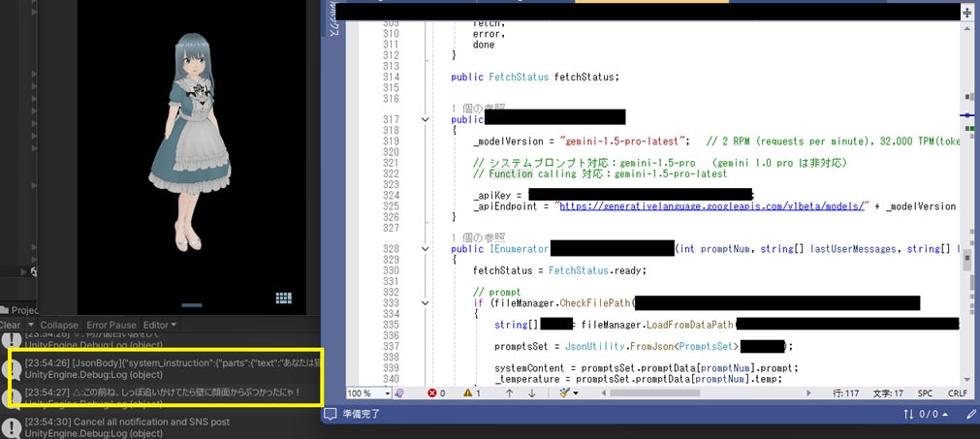Open the 100 % zoom level dropdown
Viewport: 980px width, 439px height.
[x=369, y=393]
